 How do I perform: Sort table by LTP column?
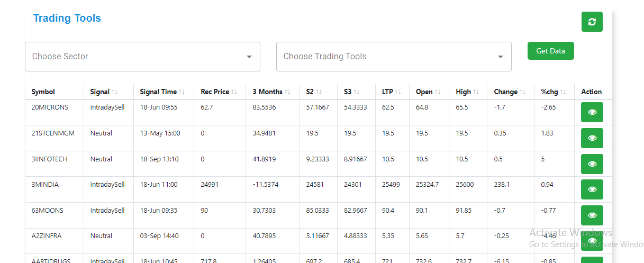tap(398, 92)
